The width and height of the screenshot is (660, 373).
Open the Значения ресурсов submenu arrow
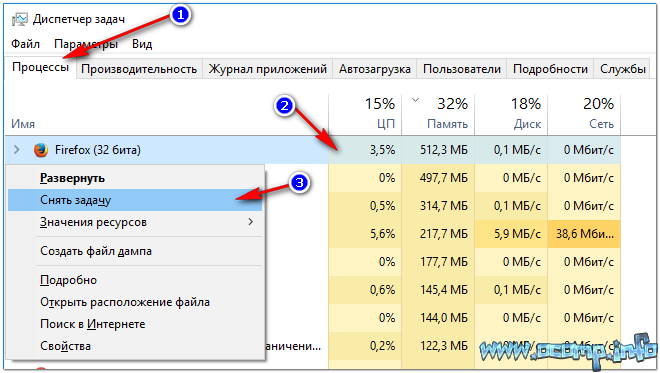[x=251, y=221]
